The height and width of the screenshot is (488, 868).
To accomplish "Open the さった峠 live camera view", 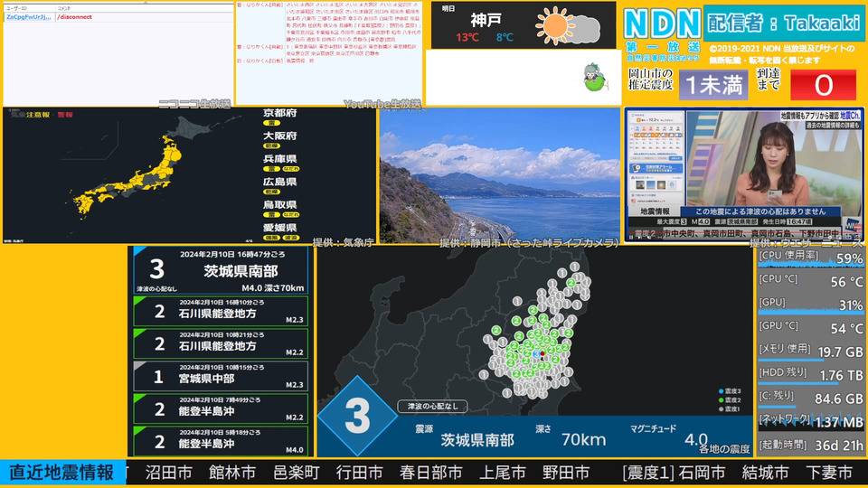I will coord(500,175).
